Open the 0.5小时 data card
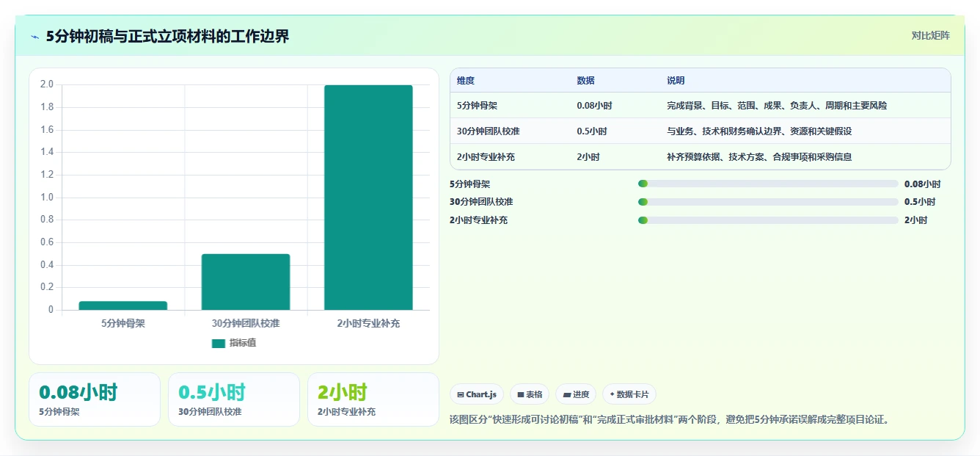Viewport: 980px width, 456px height. [x=234, y=399]
